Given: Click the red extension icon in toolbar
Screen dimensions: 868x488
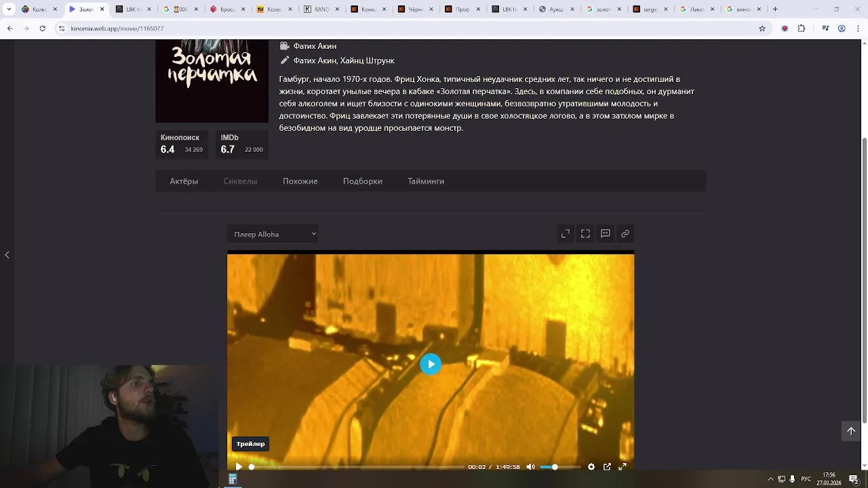Looking at the screenshot, I should (x=785, y=28).
